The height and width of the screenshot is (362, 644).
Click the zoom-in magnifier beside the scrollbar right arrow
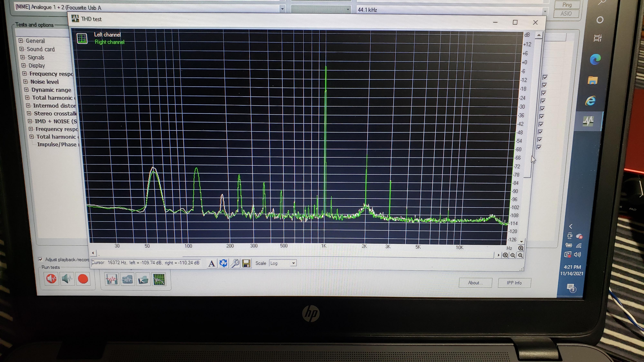pos(505,255)
